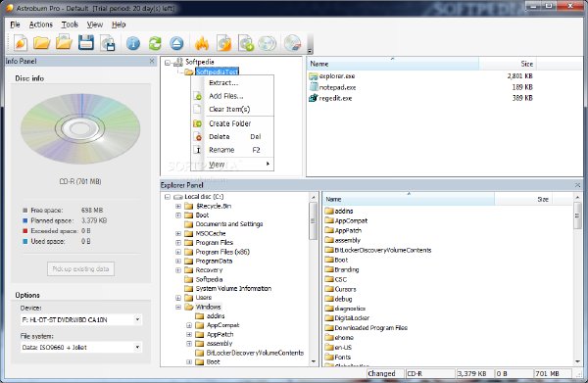Screen dimensions: 588x383
Task: Open the Help menu
Action: click(x=119, y=24)
